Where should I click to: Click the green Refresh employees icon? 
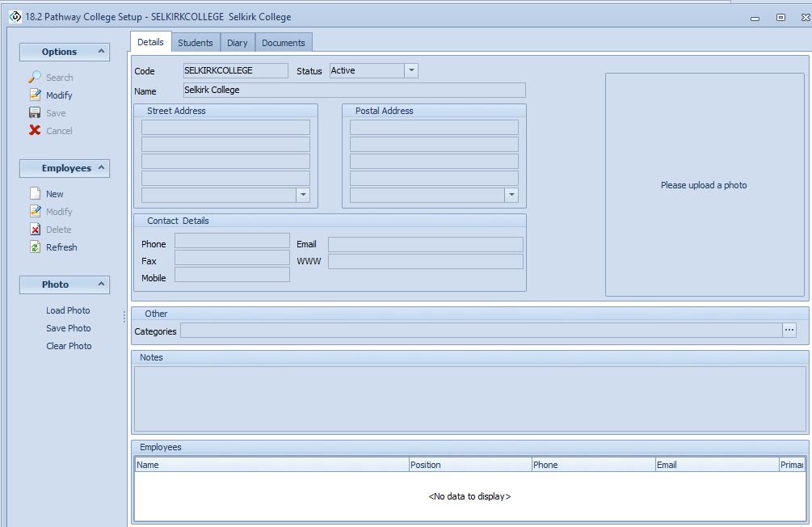tap(35, 247)
